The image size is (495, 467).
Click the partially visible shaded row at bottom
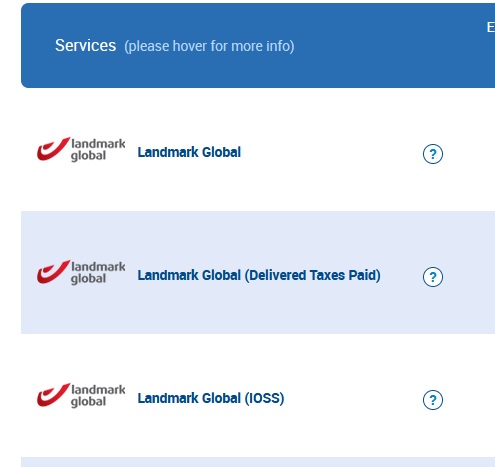[x=258, y=462]
